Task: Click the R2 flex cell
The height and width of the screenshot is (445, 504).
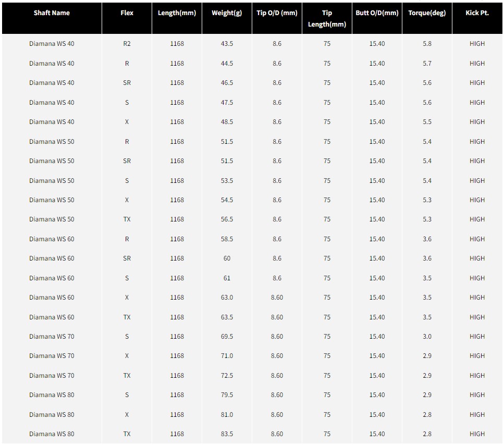Action: [x=127, y=44]
